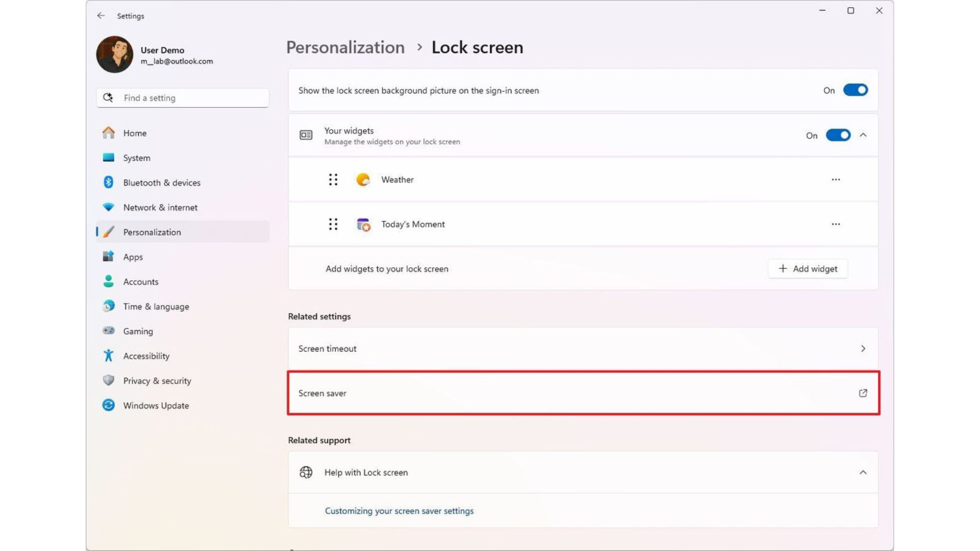Click the Today's Moment widget icon
The height and width of the screenshot is (551, 980).
363,224
